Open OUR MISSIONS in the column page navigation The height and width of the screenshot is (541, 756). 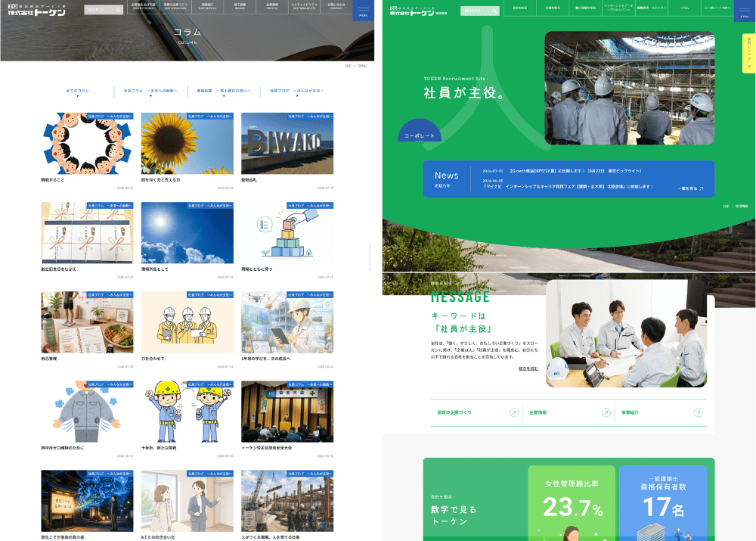click(143, 6)
